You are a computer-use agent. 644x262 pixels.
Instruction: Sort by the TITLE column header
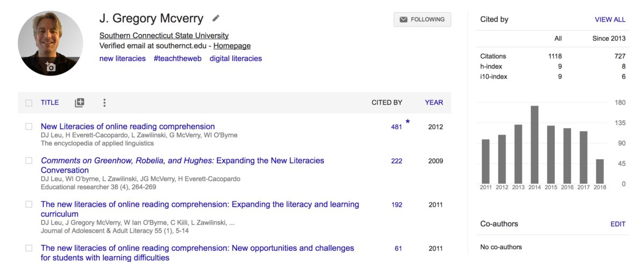coord(50,102)
